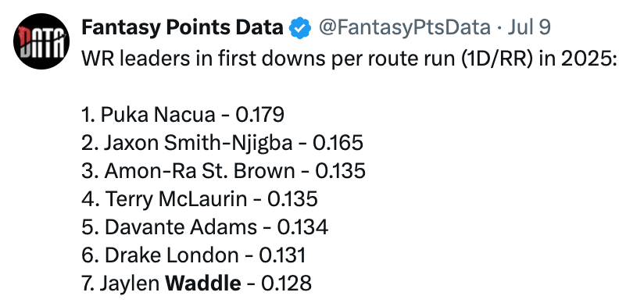Click the word Data in the avatar logo
Viewport: 644px width, 303px height.
click(41, 42)
